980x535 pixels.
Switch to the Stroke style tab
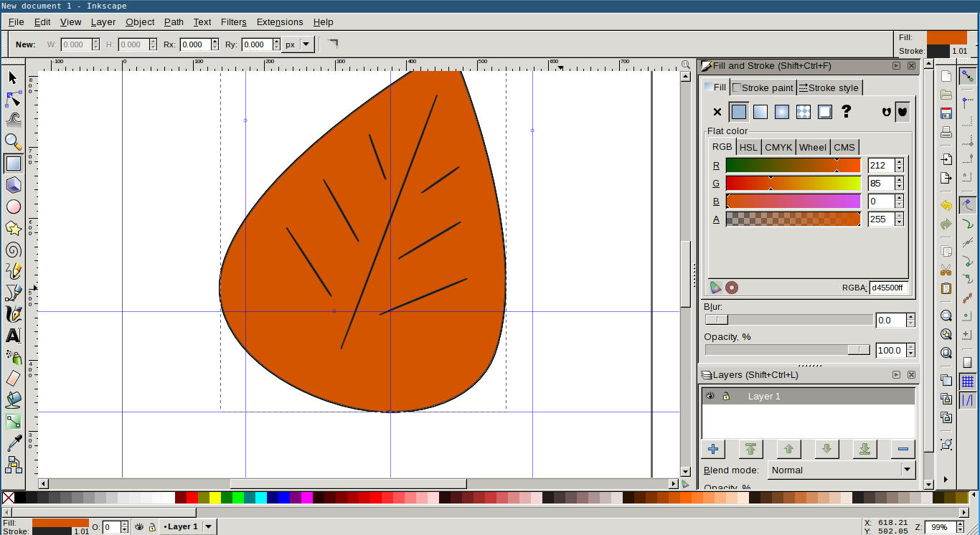(x=828, y=87)
